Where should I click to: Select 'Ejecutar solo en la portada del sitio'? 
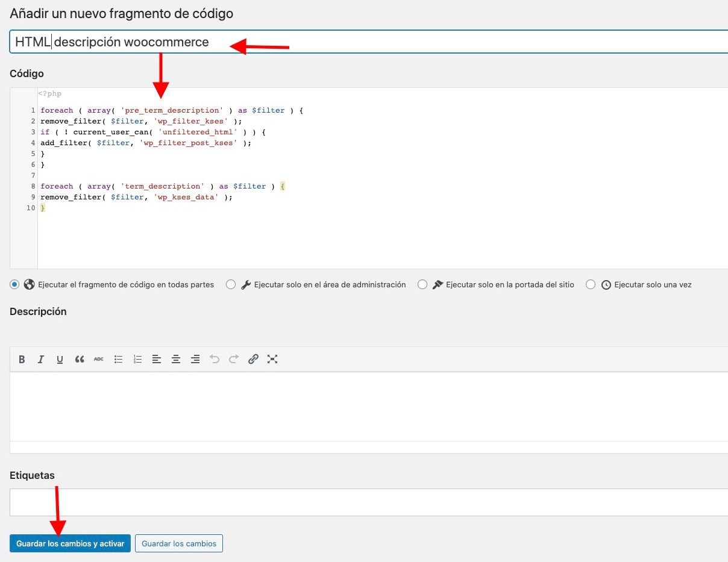422,284
